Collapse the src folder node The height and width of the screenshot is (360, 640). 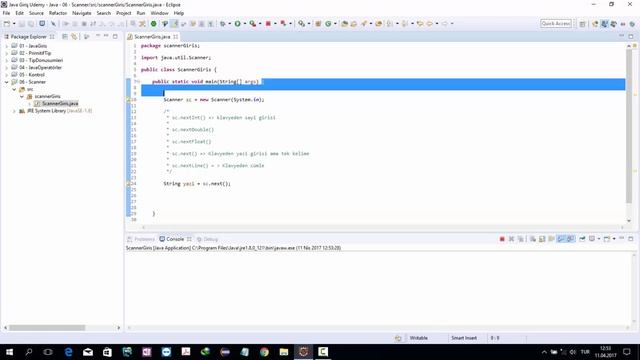click(x=14, y=89)
